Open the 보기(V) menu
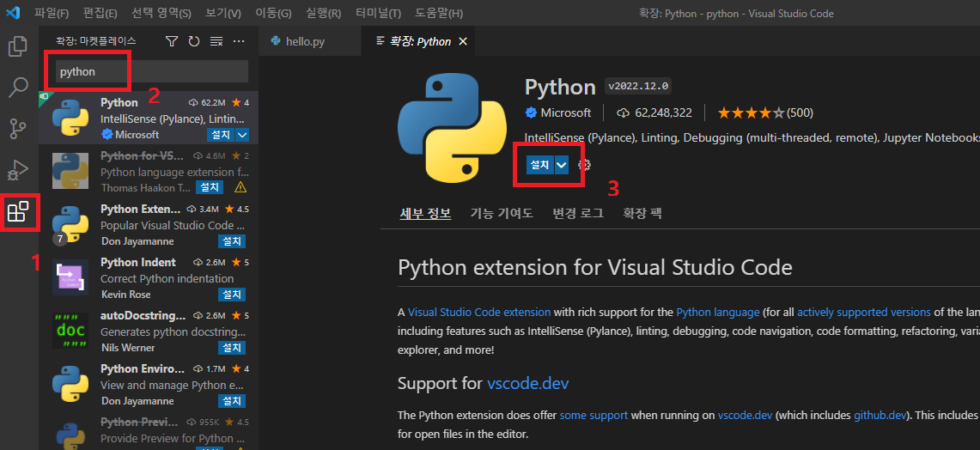Viewport: 980px width, 450px height. (223, 13)
